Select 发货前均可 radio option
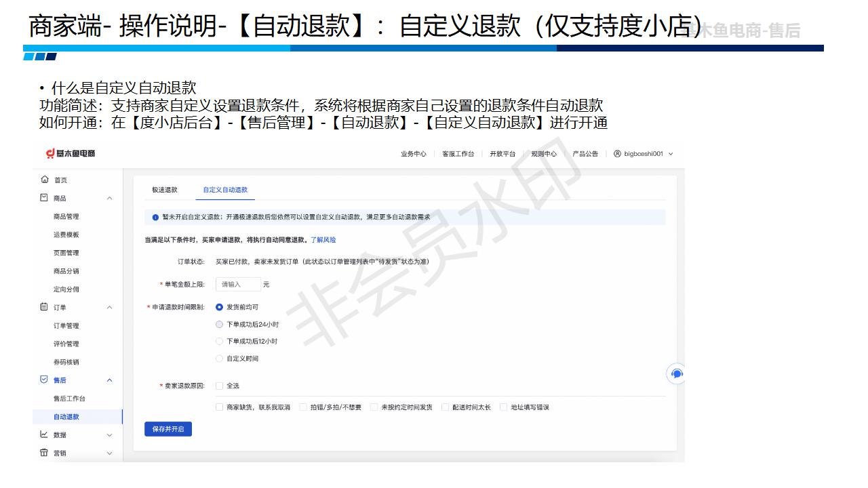The width and height of the screenshot is (868, 488). point(219,307)
